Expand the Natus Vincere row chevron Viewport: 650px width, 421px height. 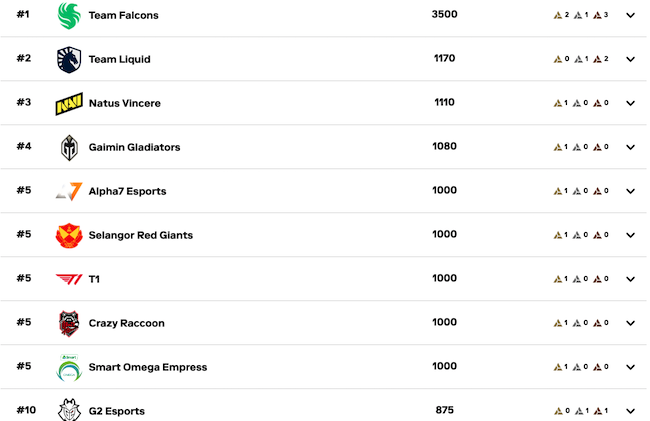tap(630, 104)
